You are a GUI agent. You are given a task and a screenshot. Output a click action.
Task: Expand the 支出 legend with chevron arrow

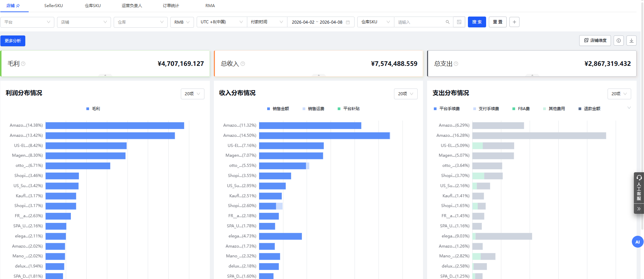tap(629, 108)
